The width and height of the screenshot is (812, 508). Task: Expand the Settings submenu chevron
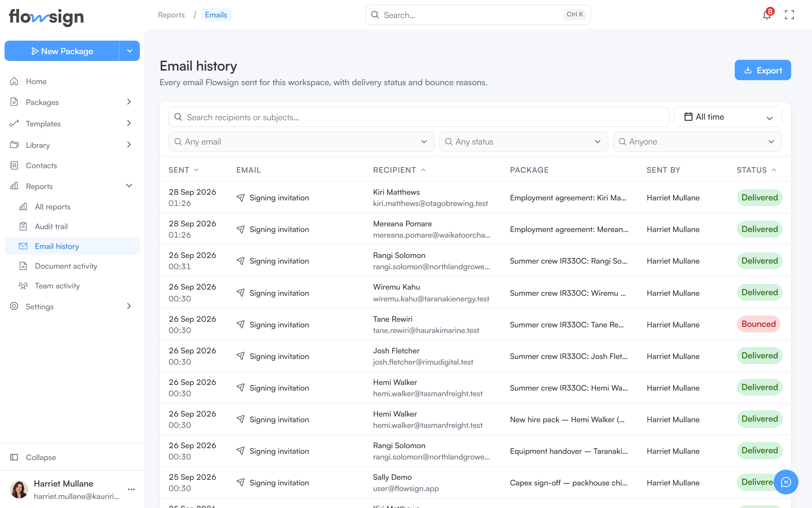click(129, 306)
